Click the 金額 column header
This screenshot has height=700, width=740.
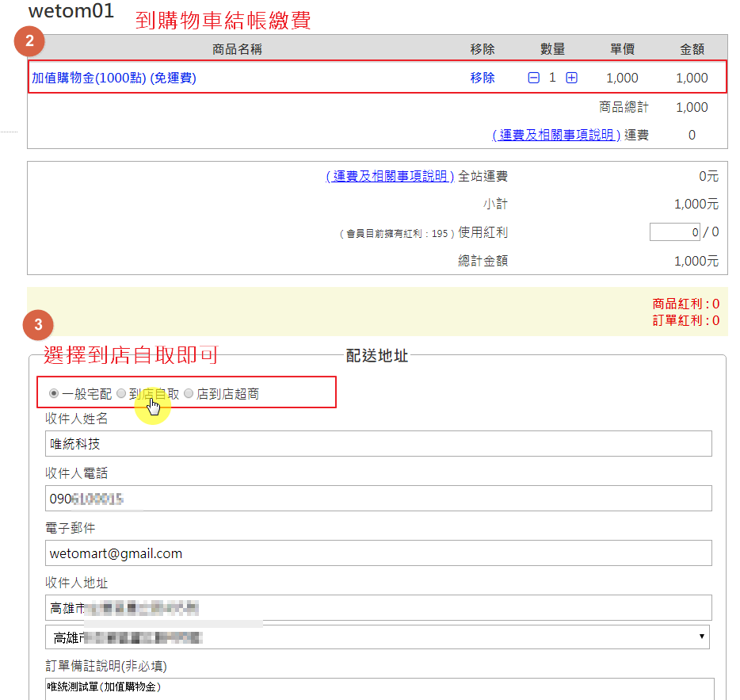pos(692,49)
